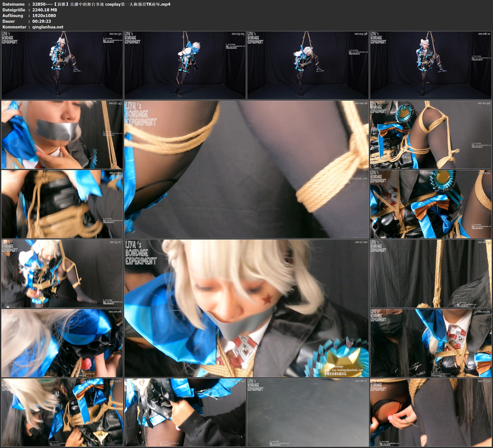Select the 00:18:33 thumbnail

click(x=431, y=273)
